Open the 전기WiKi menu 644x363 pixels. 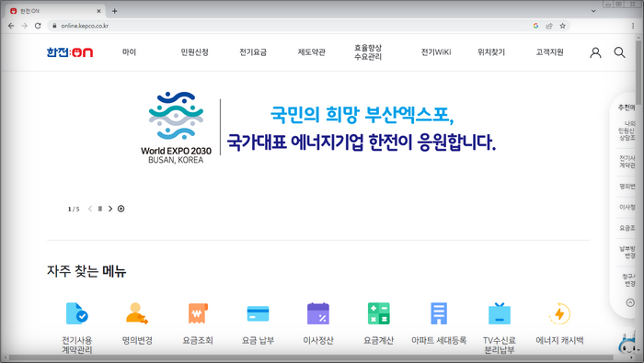[x=436, y=52]
